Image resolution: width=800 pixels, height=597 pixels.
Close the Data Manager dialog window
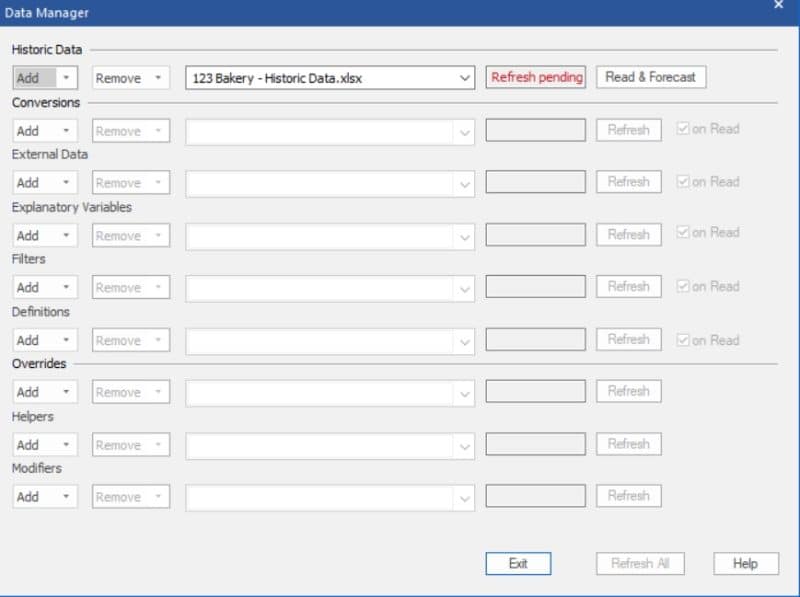pyautogui.click(x=779, y=5)
